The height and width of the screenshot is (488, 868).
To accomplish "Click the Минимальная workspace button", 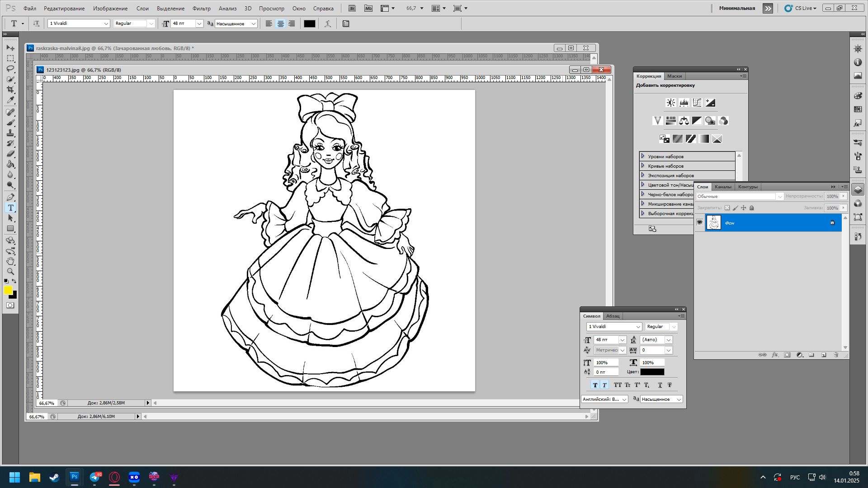I will point(737,8).
